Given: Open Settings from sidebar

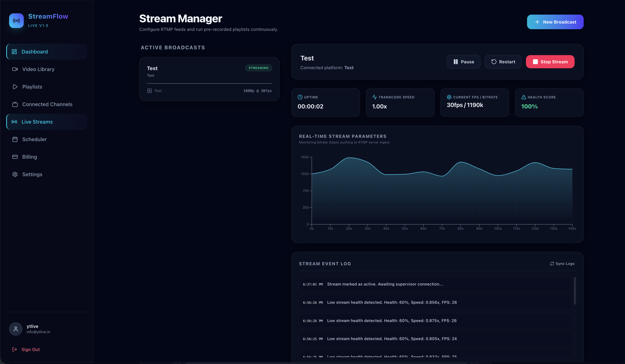Looking at the screenshot, I should [x=47, y=175].
